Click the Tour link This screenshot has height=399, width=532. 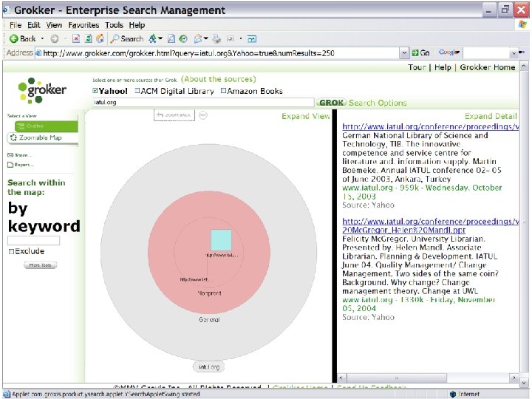click(417, 67)
